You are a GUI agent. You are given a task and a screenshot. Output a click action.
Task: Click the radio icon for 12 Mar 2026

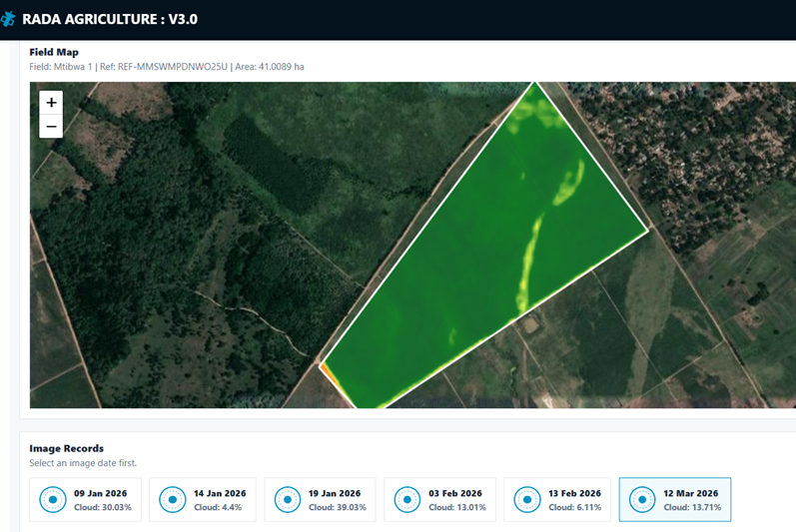642,499
